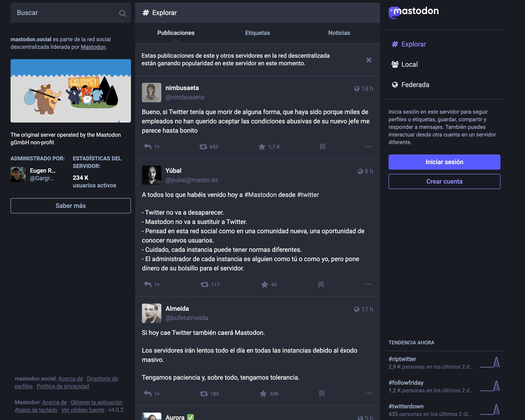This screenshot has height=420, width=525.
Task: Favorite Yúbal's post with star icon
Action: tap(264, 284)
